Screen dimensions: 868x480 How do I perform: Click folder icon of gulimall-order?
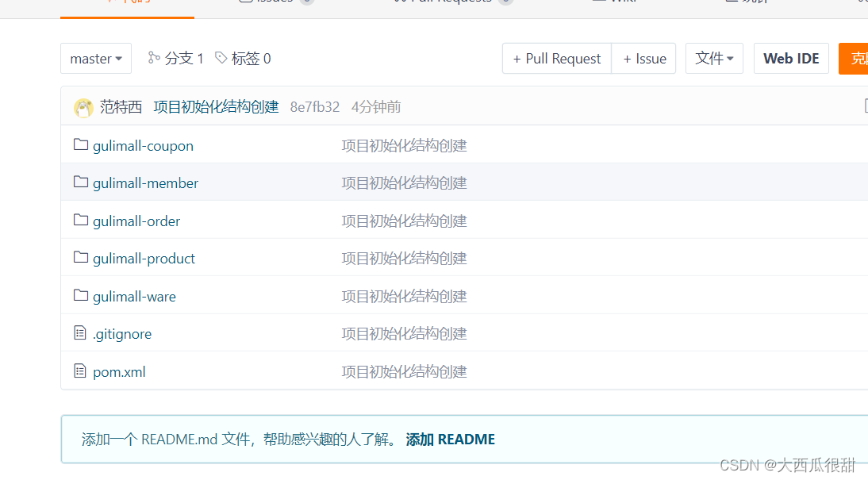coord(81,220)
